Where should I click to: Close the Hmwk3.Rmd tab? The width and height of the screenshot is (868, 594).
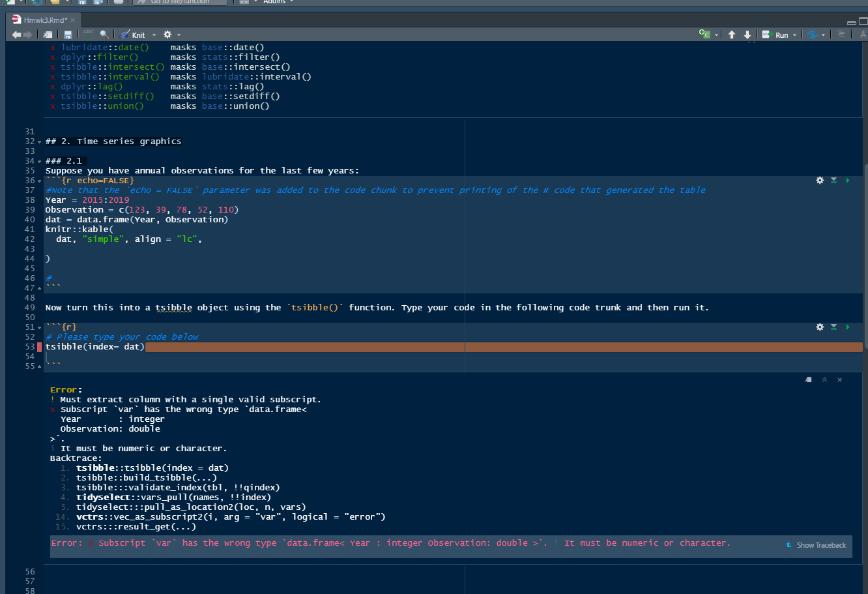click(x=73, y=20)
